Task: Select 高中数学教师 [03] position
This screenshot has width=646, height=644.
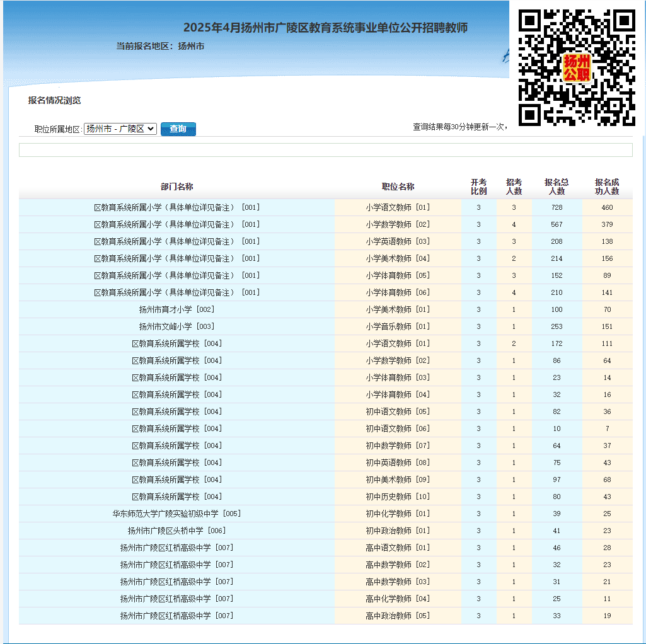Action: (x=398, y=582)
